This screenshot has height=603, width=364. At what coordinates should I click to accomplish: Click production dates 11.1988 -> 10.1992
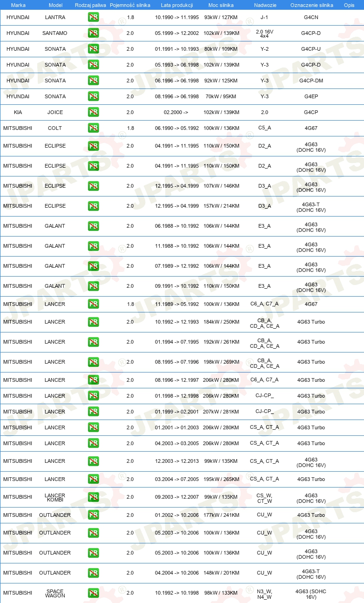point(177,246)
